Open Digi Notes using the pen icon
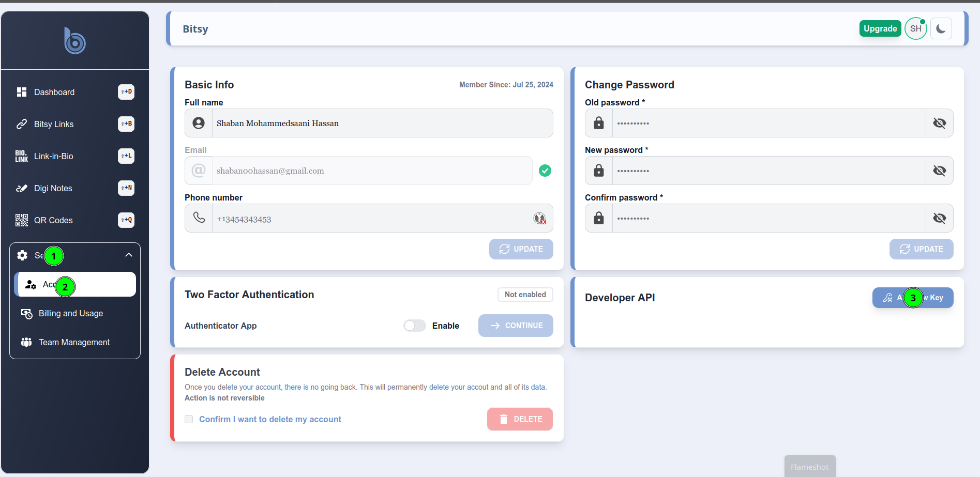980x477 pixels. point(22,188)
